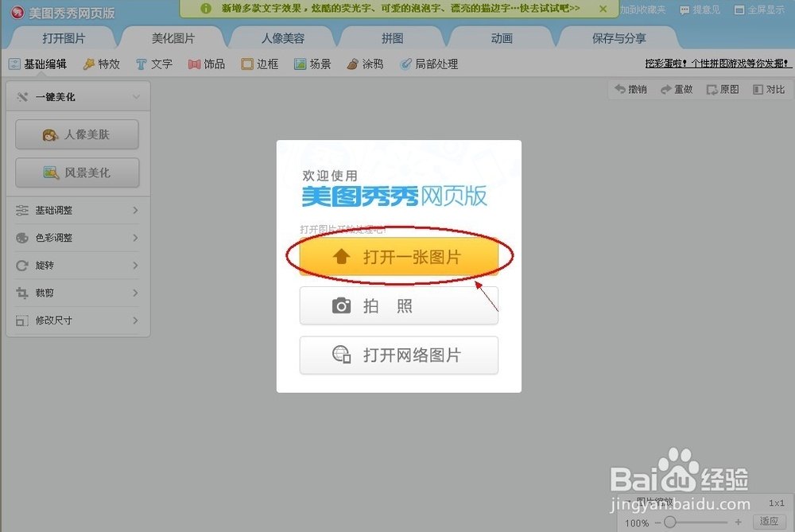Toggle 全屏显示 fullscreen mode
795x532 pixels.
pos(759,10)
